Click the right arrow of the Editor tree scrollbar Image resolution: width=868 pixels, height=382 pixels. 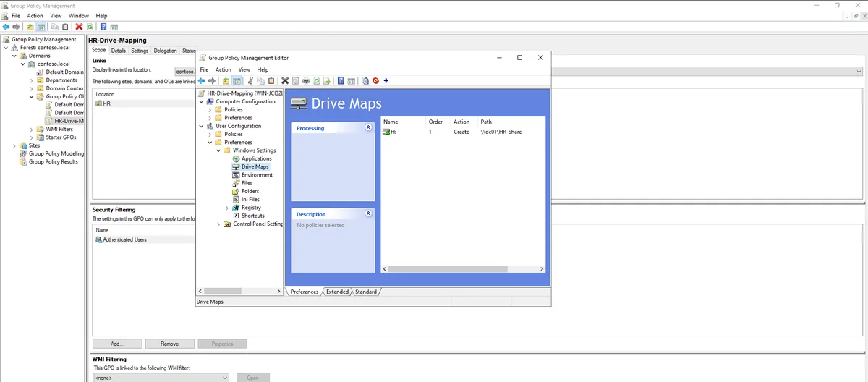(x=278, y=292)
